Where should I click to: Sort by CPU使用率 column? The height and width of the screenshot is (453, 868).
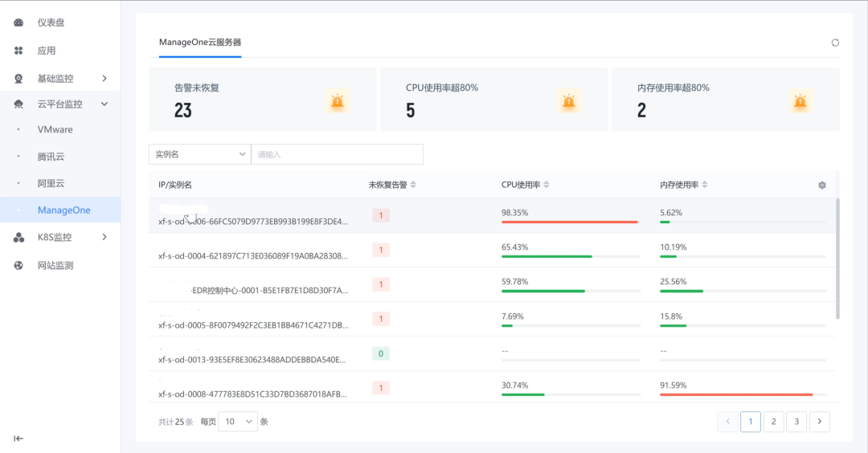click(x=547, y=185)
